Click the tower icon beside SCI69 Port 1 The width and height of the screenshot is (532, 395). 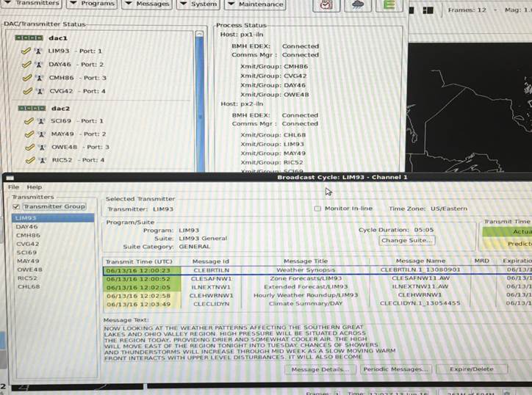[x=41, y=121]
